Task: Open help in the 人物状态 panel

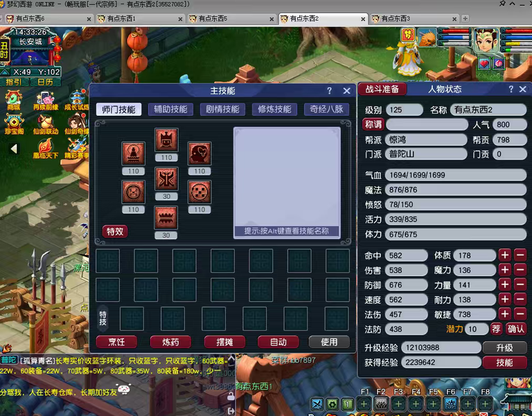Action: [x=511, y=89]
